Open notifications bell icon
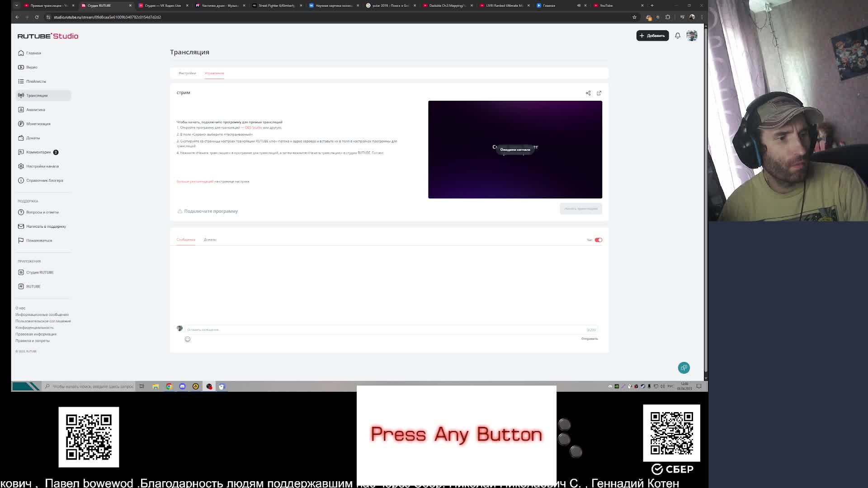The image size is (868, 488). [678, 36]
